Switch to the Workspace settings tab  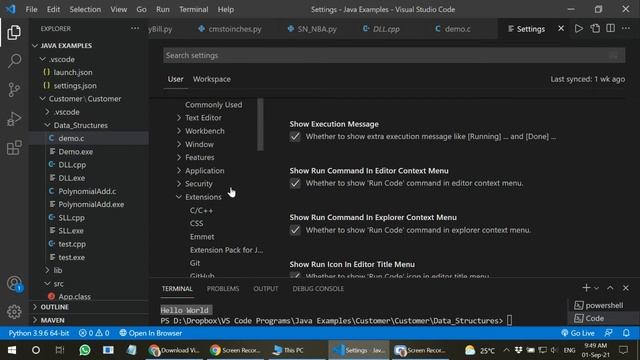click(211, 79)
